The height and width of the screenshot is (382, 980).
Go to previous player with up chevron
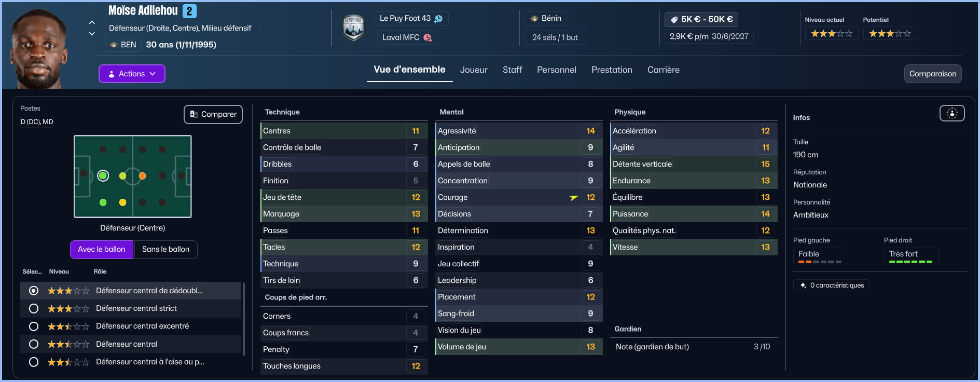tap(92, 23)
